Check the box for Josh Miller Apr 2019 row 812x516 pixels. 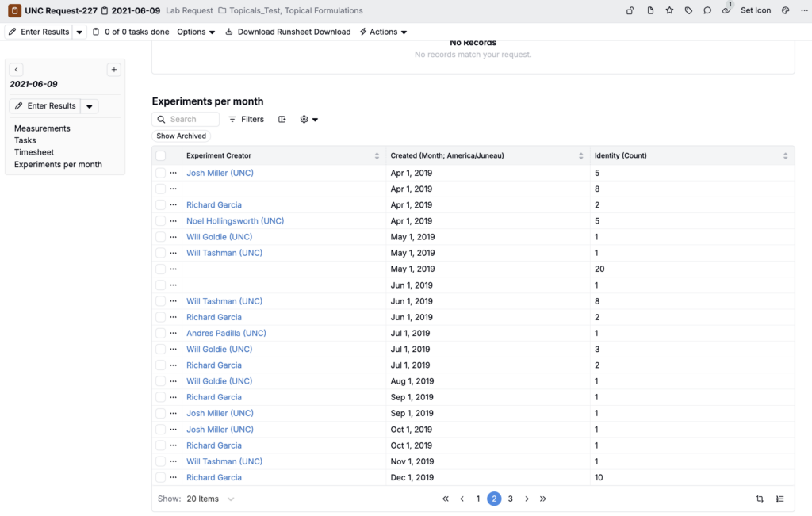[x=160, y=173]
